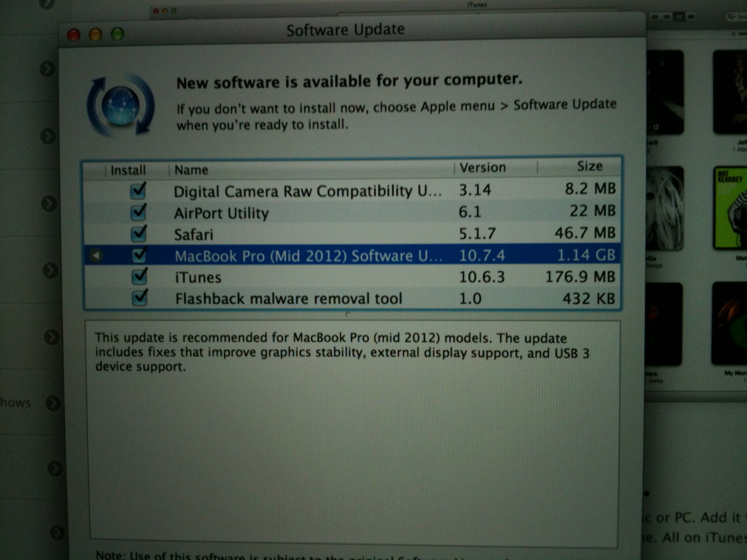Screen dimensions: 747x560
Task: Uncheck the iTunes update checkbox
Action: (139, 277)
